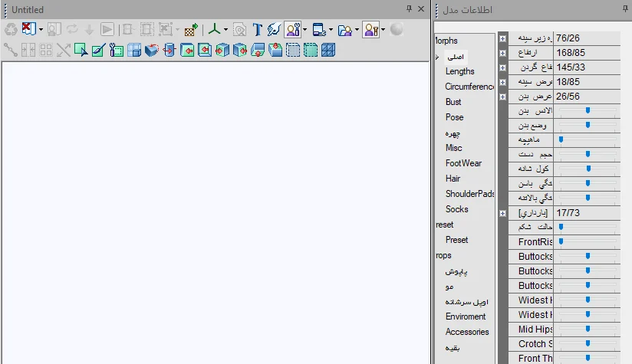Select چهره category in the list

[x=453, y=133]
